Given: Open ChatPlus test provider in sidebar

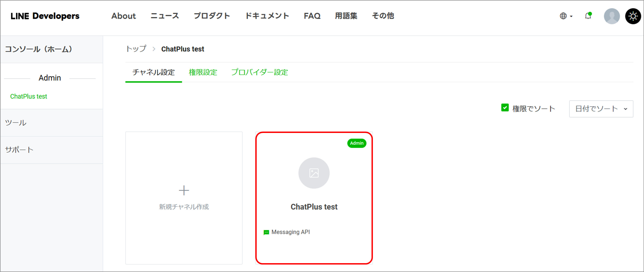Looking at the screenshot, I should tap(29, 96).
